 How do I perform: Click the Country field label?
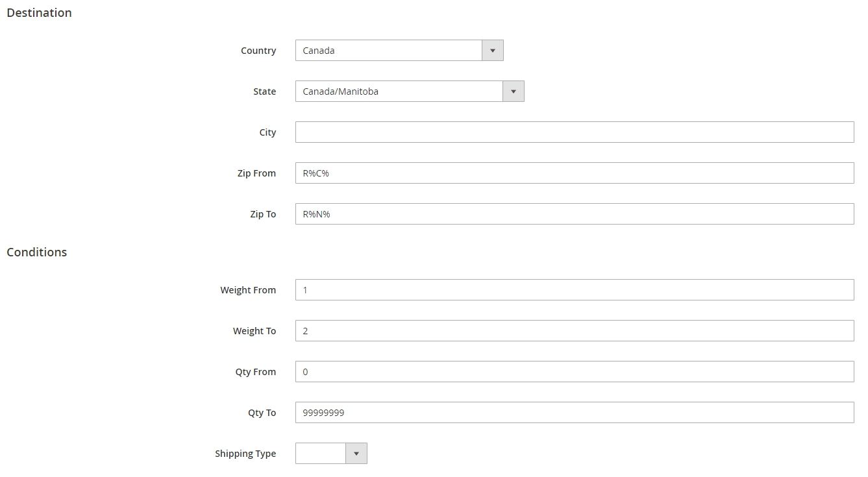pyautogui.click(x=258, y=51)
